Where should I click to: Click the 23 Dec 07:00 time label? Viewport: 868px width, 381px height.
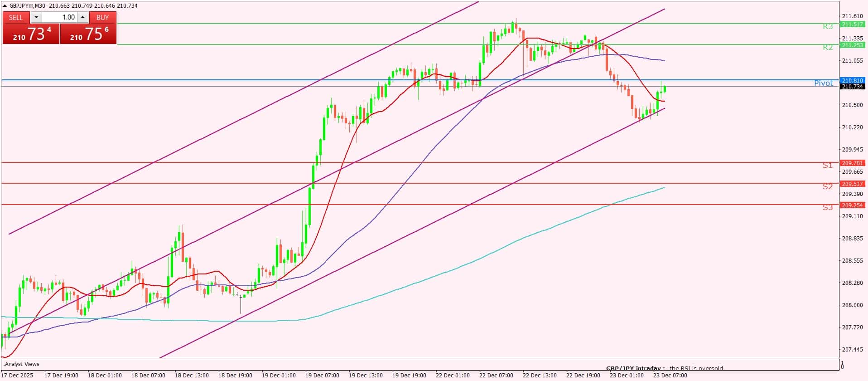point(670,375)
